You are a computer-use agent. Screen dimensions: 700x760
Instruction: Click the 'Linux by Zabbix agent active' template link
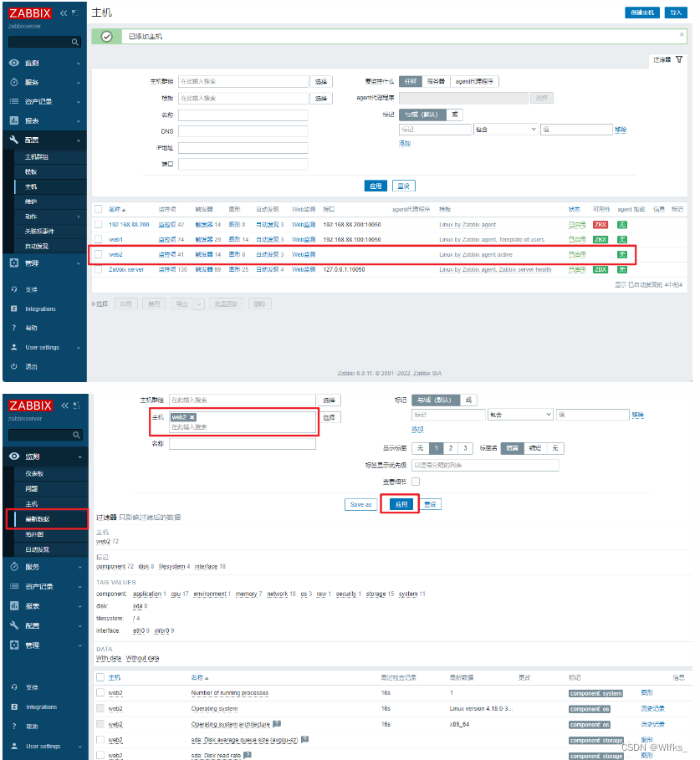pos(476,254)
